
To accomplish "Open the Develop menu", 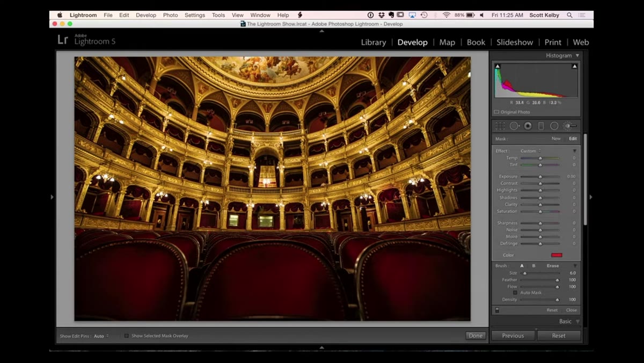I will click(x=146, y=15).
